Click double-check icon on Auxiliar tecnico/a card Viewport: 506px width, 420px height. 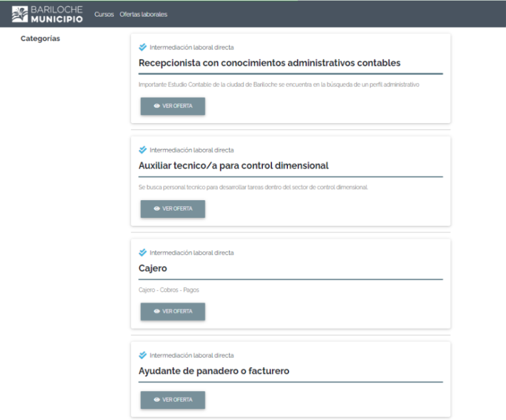click(x=143, y=150)
